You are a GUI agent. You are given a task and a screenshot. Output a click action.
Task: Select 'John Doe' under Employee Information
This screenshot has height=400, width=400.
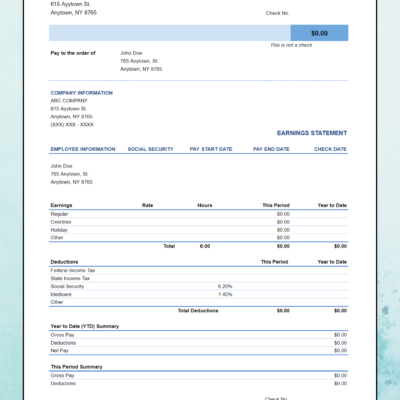click(x=61, y=166)
